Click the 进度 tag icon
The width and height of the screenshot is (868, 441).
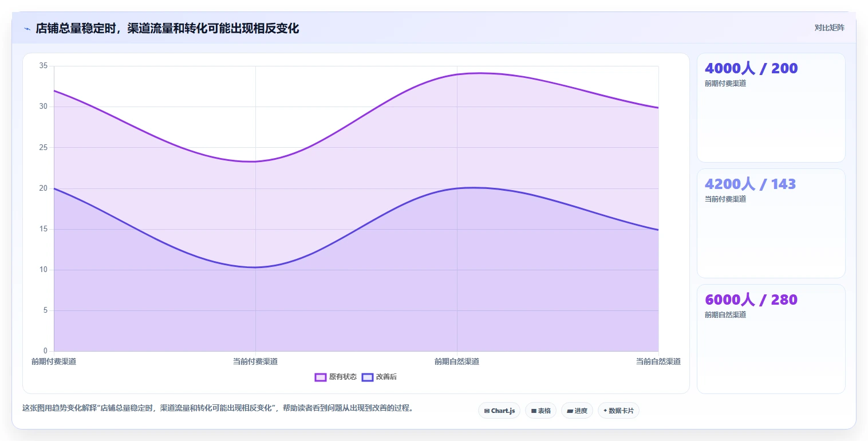570,411
